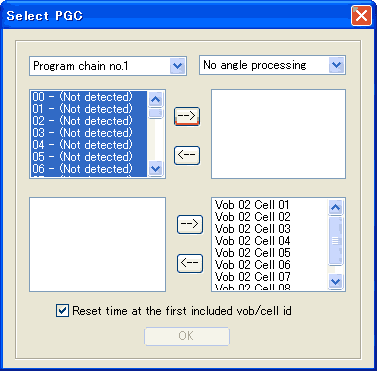Click scroll-down arrow of Not detected list
Screen dimensions: 377x371
[156, 168]
